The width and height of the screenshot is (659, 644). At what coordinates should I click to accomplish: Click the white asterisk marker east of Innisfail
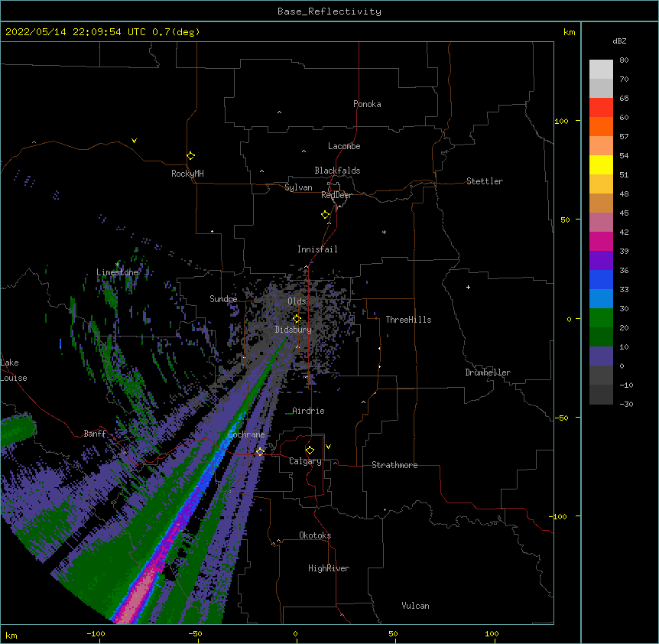tap(384, 232)
